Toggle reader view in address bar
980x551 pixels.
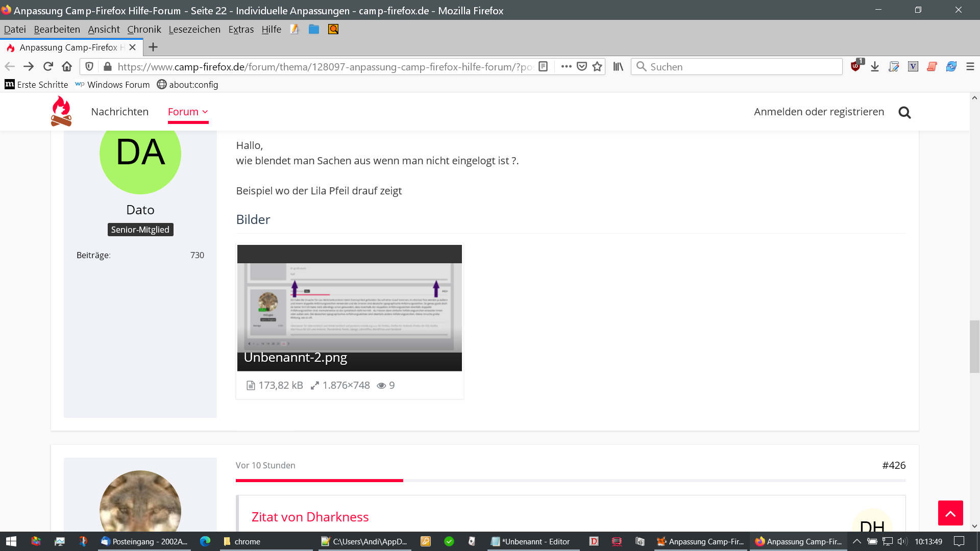click(x=543, y=67)
